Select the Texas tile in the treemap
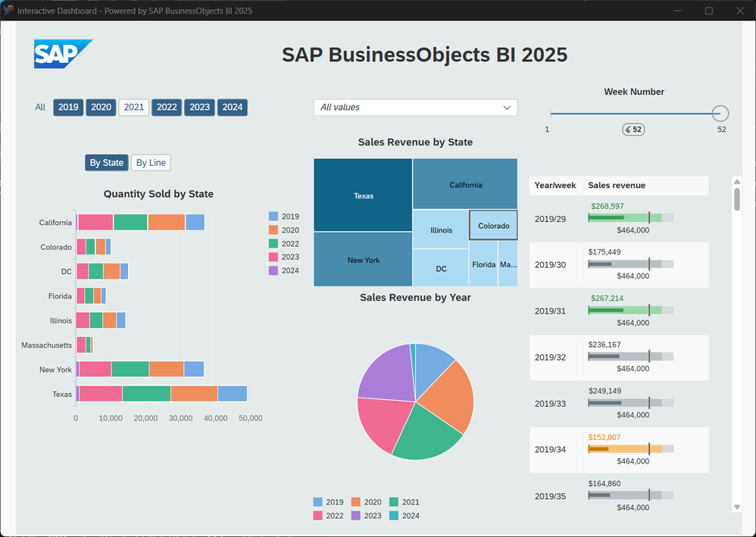 coord(363,195)
